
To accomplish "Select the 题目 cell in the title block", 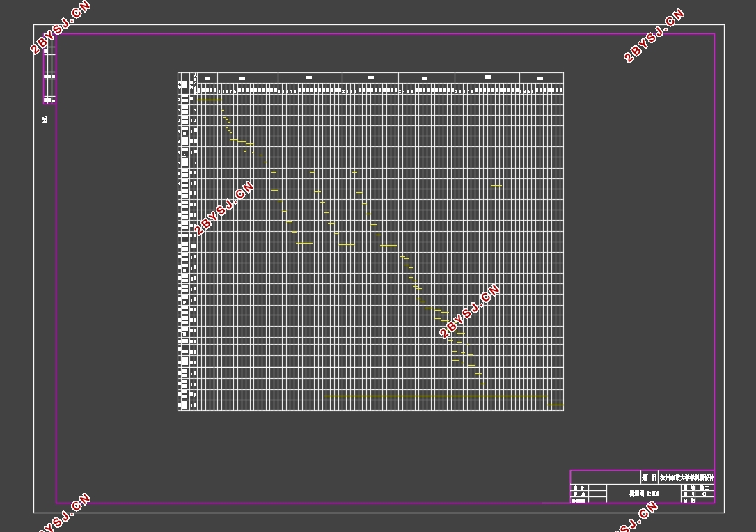I will (649, 478).
